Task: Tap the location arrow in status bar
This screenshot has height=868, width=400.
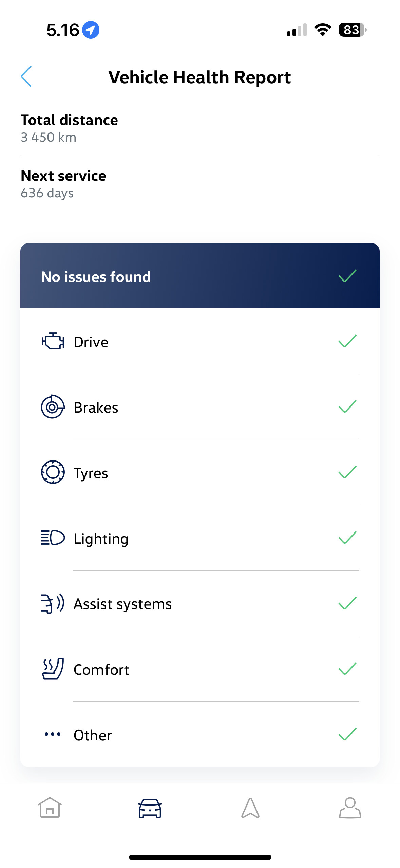Action: pyautogui.click(x=91, y=30)
